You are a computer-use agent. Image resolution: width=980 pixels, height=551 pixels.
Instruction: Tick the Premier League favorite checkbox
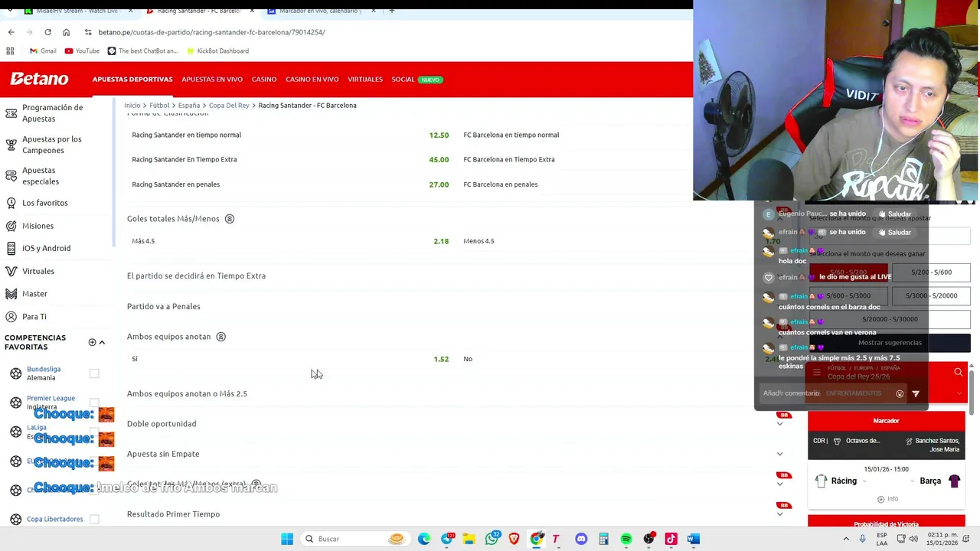(94, 403)
